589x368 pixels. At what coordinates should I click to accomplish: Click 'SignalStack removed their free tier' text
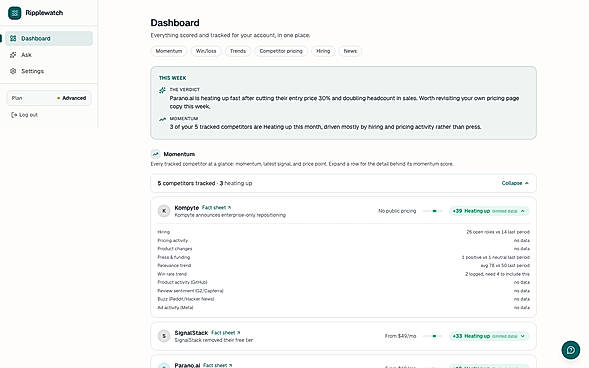click(x=214, y=340)
